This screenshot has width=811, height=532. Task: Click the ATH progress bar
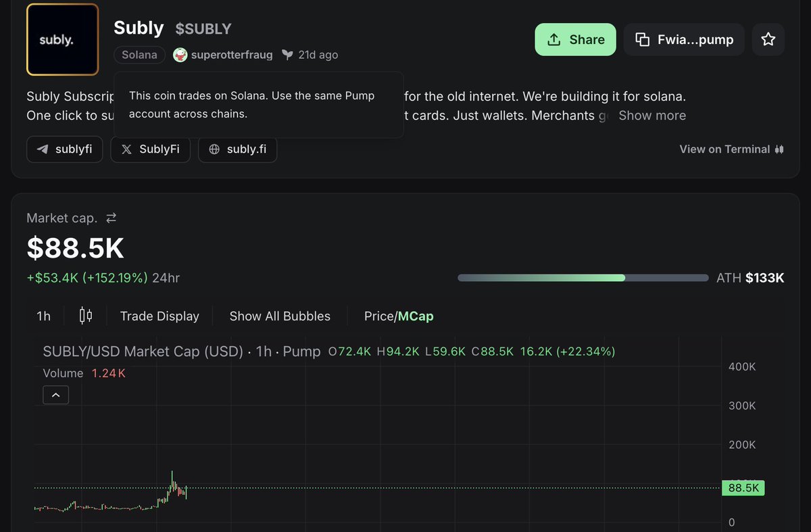583,278
